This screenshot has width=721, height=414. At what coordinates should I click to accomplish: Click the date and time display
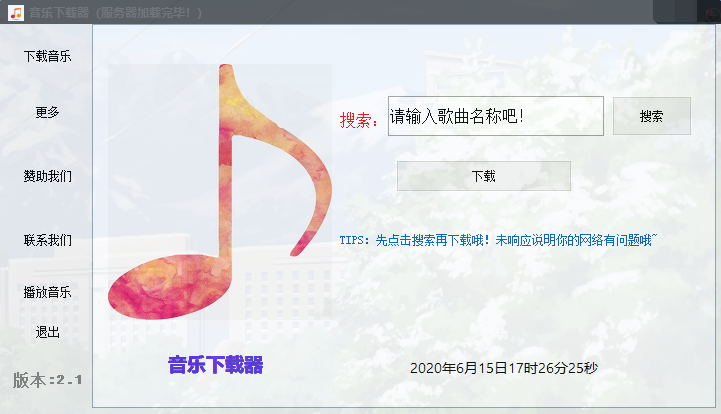coord(504,368)
